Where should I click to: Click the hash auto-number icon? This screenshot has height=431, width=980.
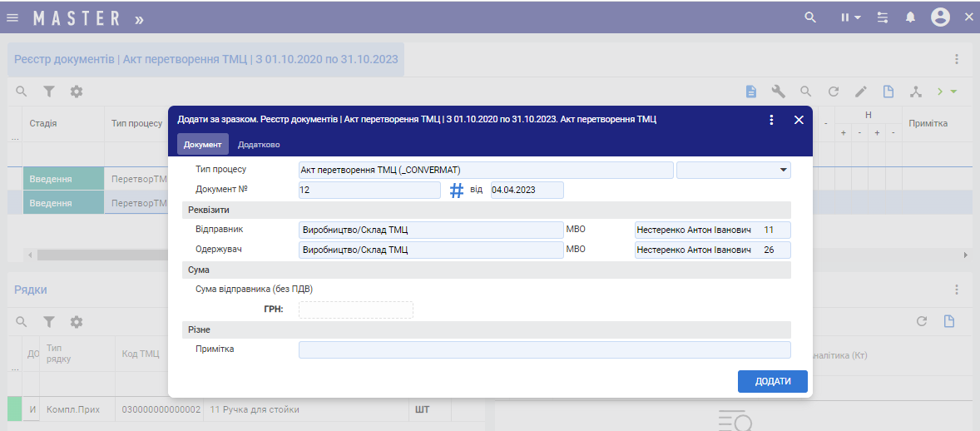point(457,191)
